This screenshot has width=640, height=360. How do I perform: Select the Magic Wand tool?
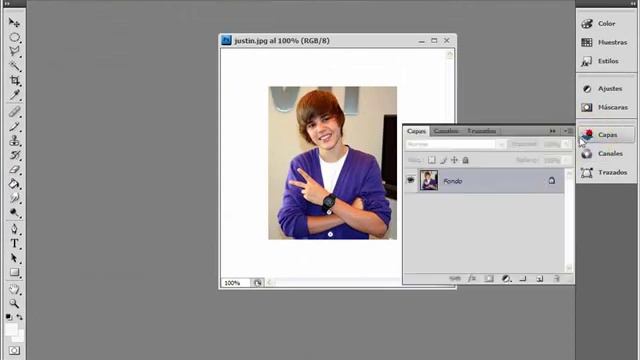coord(14,66)
